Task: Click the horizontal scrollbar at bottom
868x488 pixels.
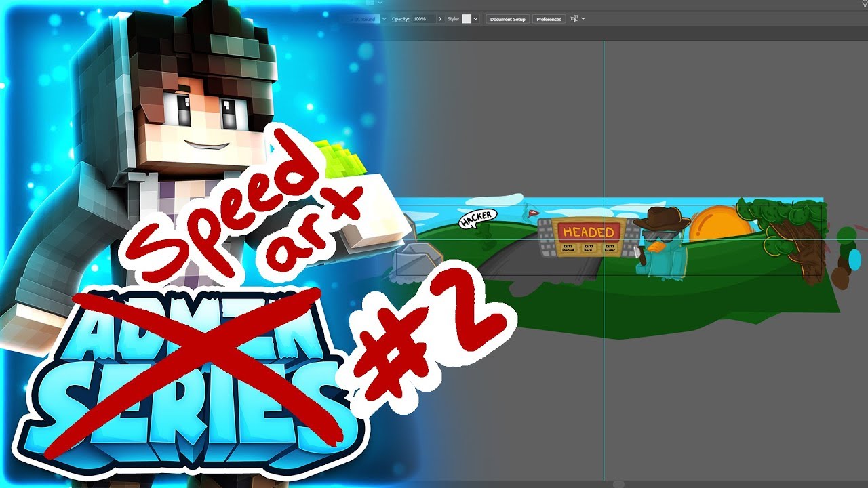Action: [x=618, y=484]
